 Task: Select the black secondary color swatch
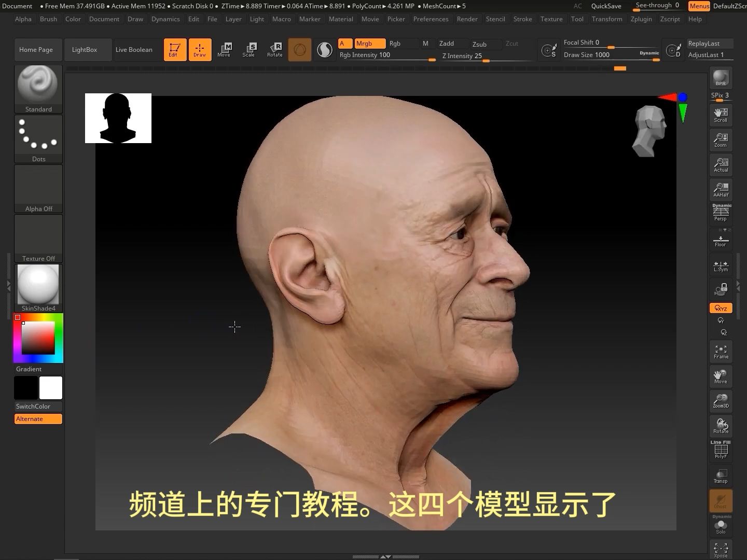click(26, 388)
